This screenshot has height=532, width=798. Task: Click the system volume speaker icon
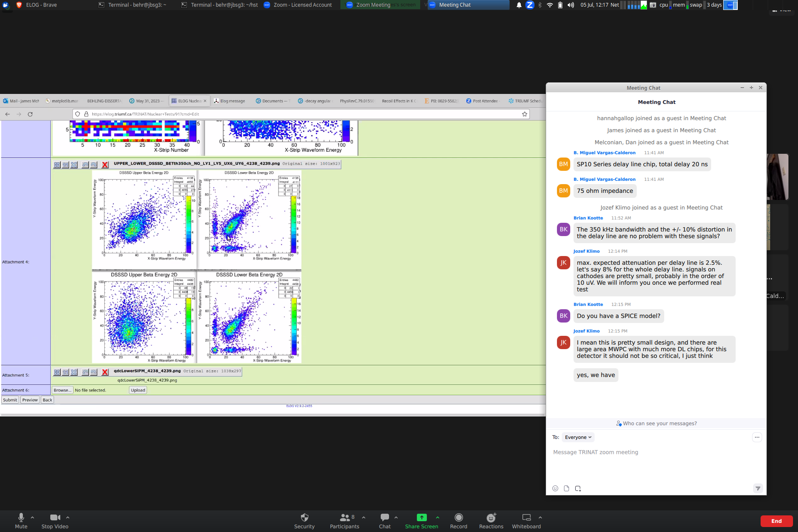(x=571, y=5)
